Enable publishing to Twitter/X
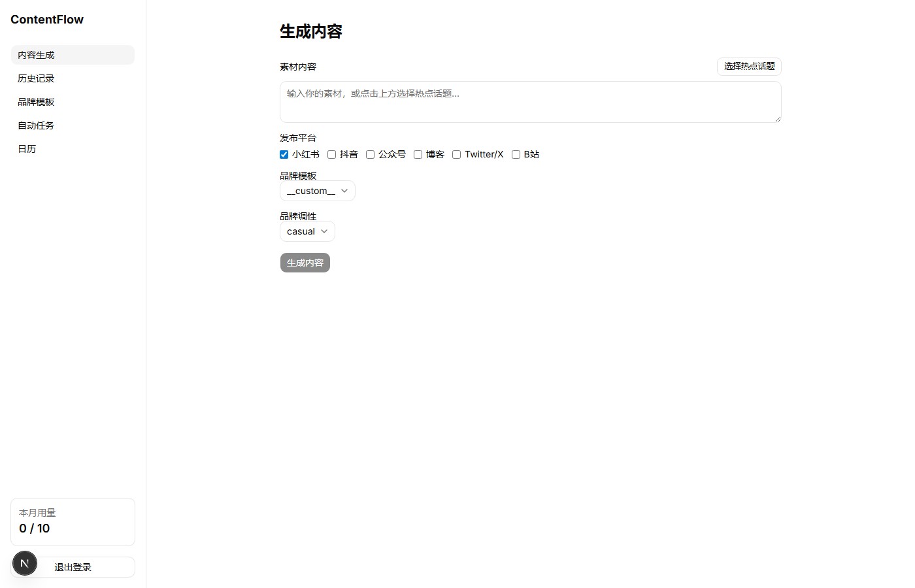This screenshot has height=588, width=915. pos(456,154)
